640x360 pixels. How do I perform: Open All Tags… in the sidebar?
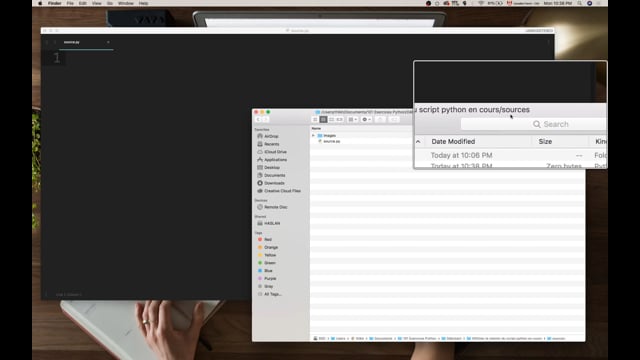point(270,294)
